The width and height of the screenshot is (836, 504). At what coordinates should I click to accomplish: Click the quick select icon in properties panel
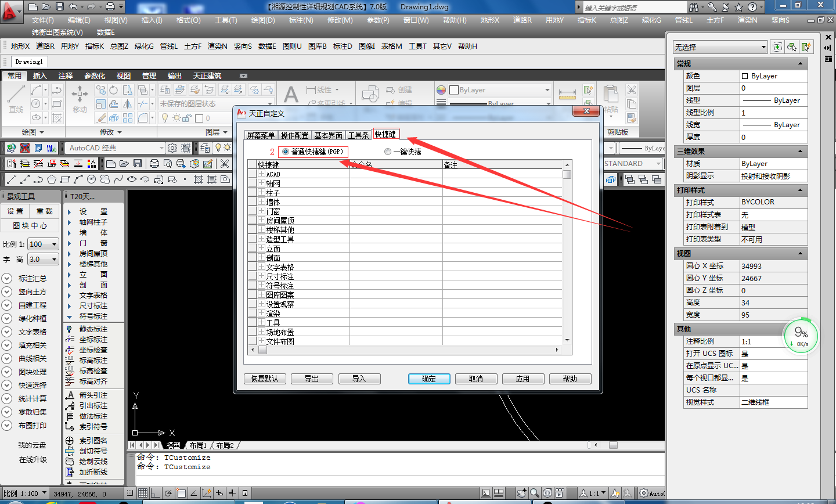[x=806, y=47]
